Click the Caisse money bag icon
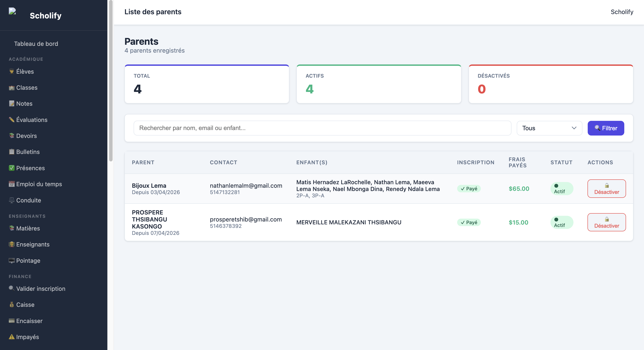This screenshot has width=644, height=350. pos(11,305)
